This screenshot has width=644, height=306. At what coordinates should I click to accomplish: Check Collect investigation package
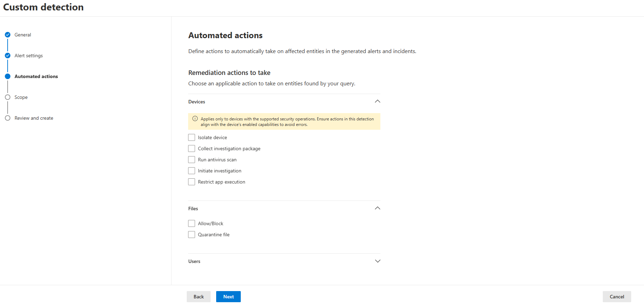pyautogui.click(x=192, y=148)
